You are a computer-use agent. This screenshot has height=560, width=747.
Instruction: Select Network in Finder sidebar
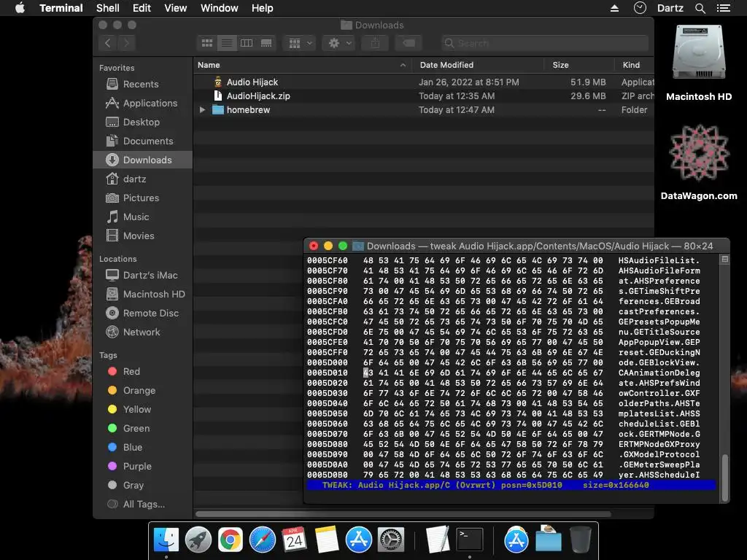142,332
